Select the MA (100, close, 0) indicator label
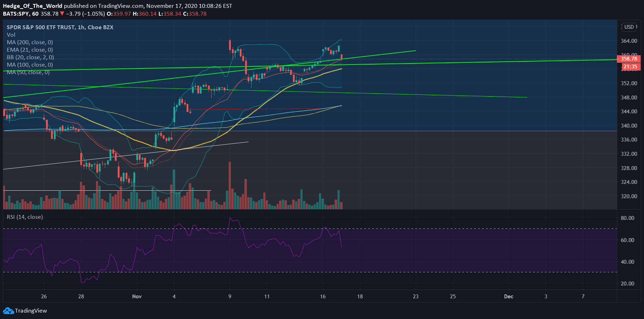This screenshot has height=319, width=644. click(x=30, y=65)
